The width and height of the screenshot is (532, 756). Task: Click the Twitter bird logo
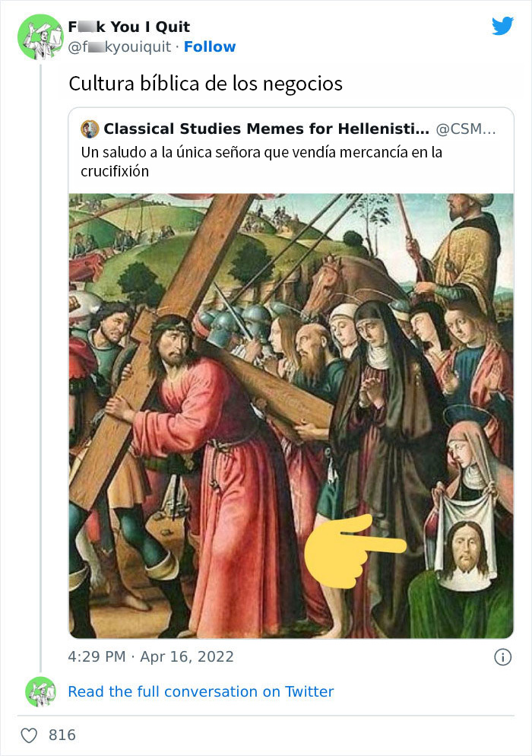coord(502,26)
